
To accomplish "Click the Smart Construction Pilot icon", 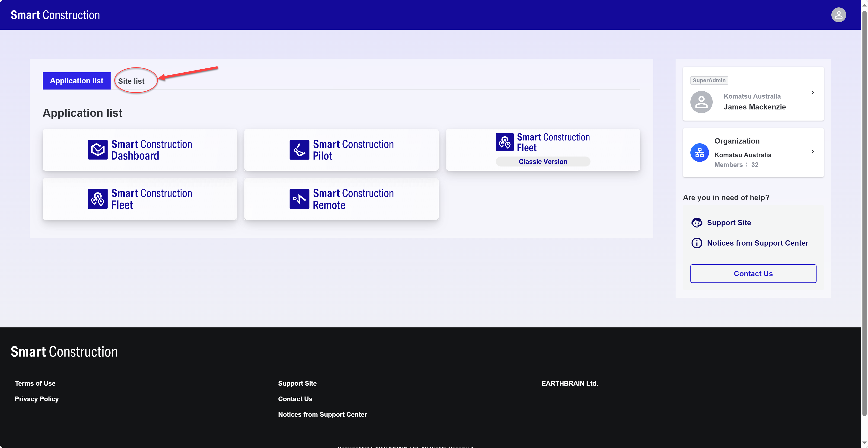I will pyautogui.click(x=299, y=150).
